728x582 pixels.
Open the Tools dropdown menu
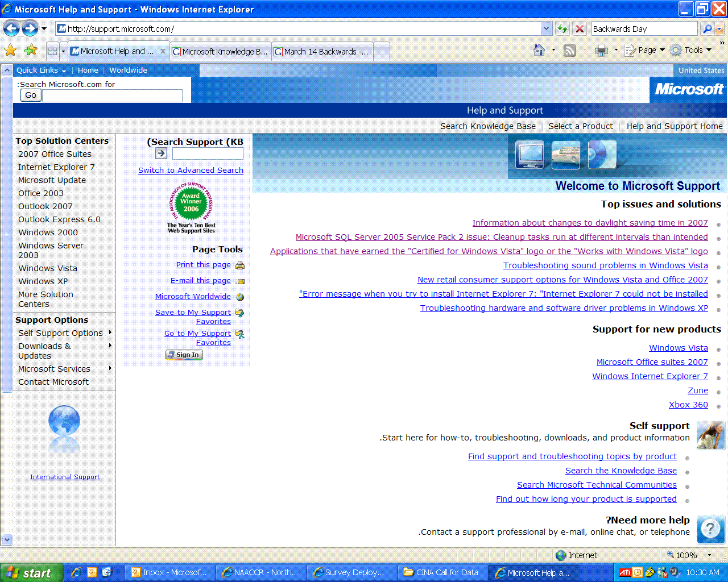tap(692, 51)
